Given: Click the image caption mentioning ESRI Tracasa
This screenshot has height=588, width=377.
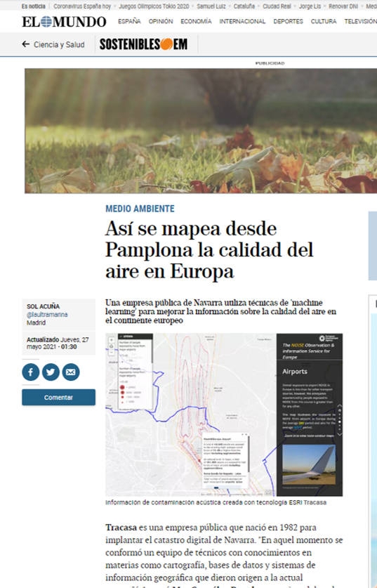Looking at the screenshot, I should pos(216,502).
